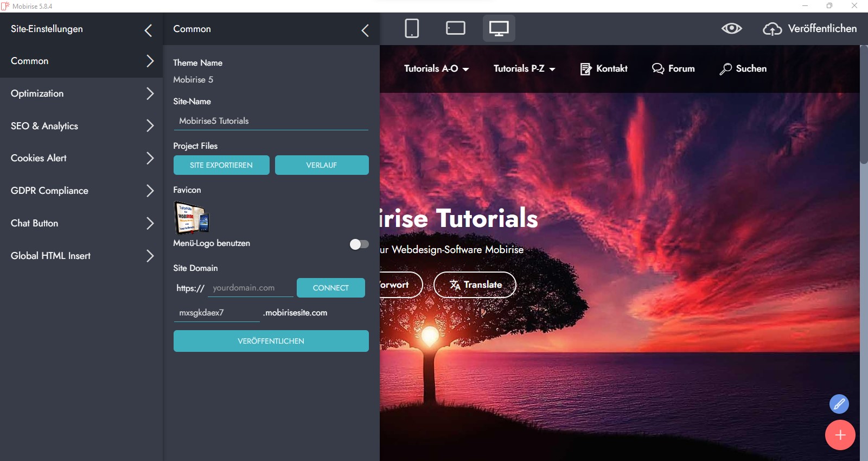This screenshot has width=868, height=461.
Task: Click the CONNECT domain button
Action: click(x=330, y=288)
